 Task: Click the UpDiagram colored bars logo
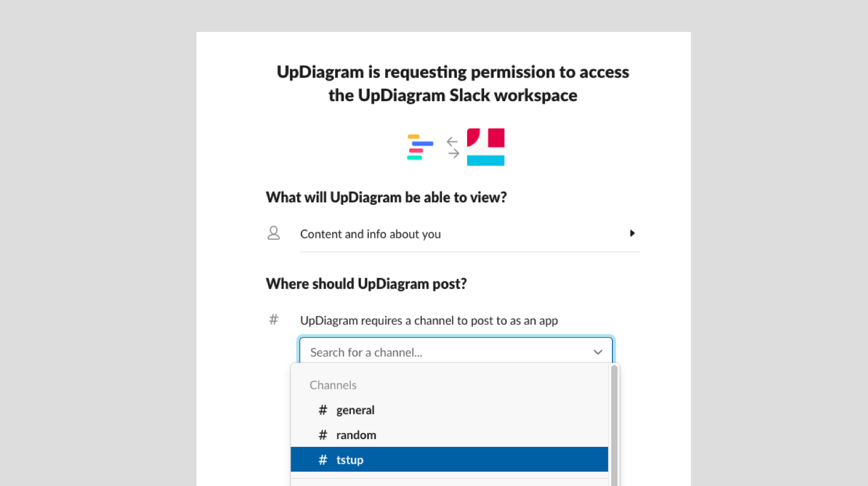(x=420, y=147)
